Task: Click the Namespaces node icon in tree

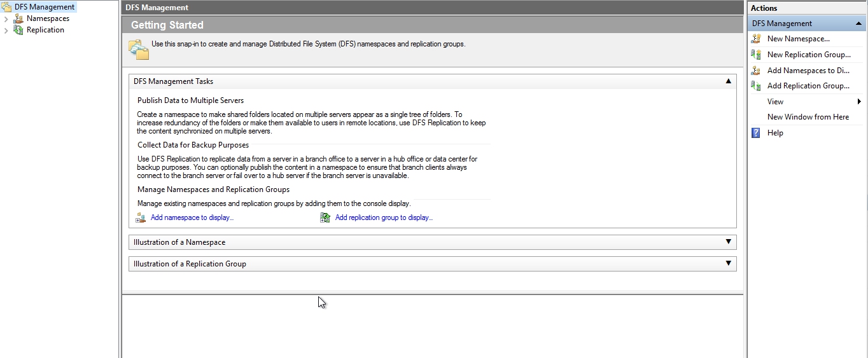Action: [18, 19]
